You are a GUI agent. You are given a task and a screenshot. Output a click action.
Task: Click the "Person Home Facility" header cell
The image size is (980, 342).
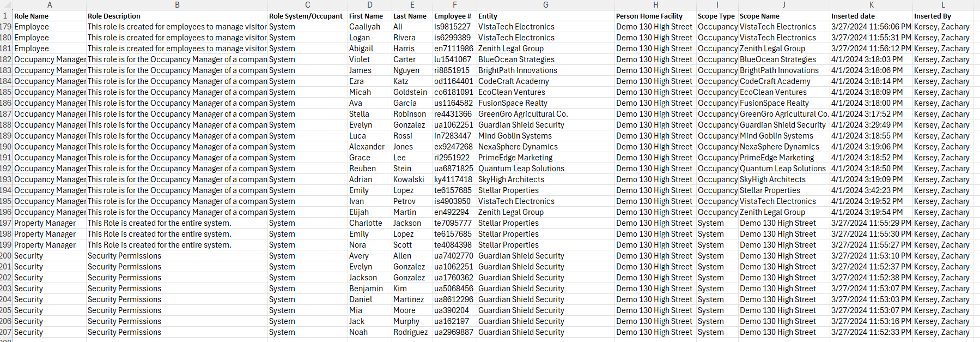(649, 16)
